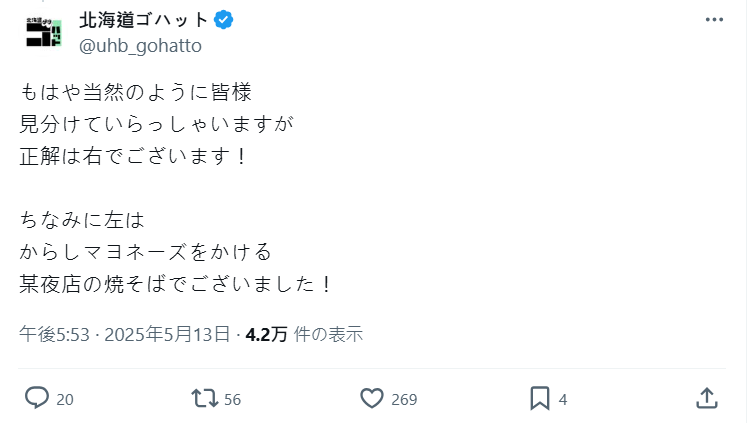Viewport: 751px width, 423px height.
Task: Click the line 某夜店の焼そばでございました！
Action: point(176,283)
